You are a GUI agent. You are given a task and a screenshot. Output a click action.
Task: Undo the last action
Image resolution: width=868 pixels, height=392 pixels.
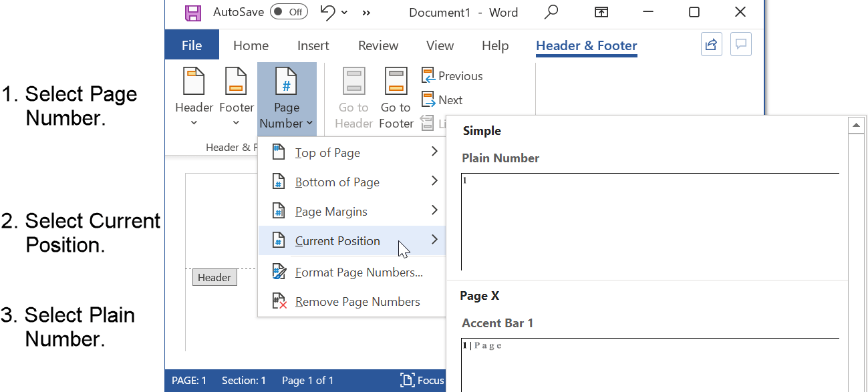pos(326,12)
